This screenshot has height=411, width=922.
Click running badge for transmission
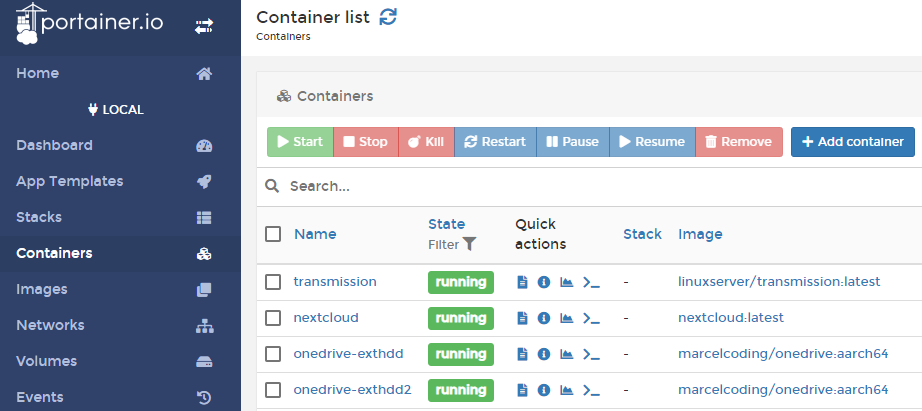coord(461,282)
